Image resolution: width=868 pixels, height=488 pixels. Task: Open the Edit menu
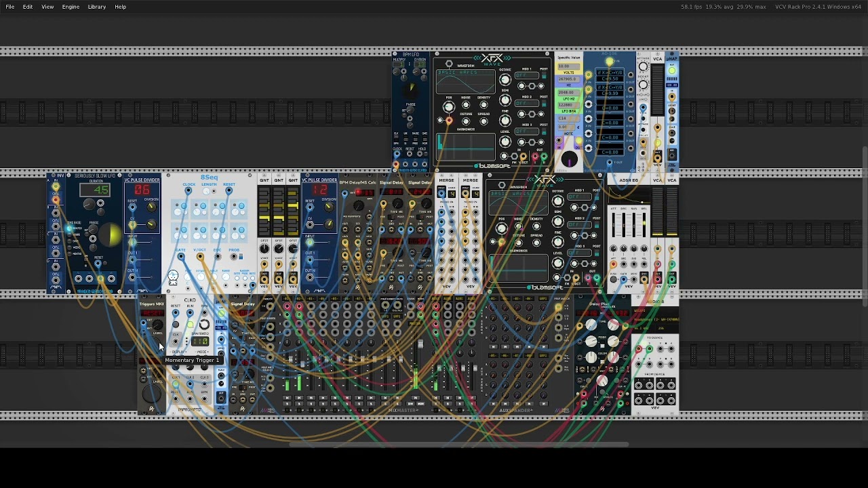pyautogui.click(x=28, y=7)
